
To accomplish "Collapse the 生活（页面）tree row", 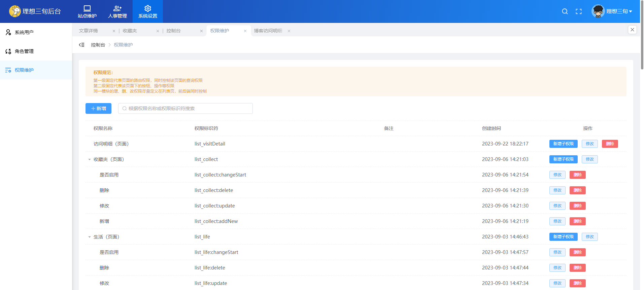I will (x=90, y=237).
